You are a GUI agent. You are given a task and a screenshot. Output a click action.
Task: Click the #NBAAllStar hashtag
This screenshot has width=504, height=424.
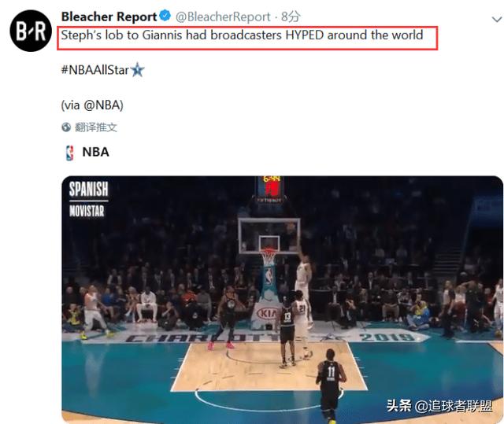(94, 70)
